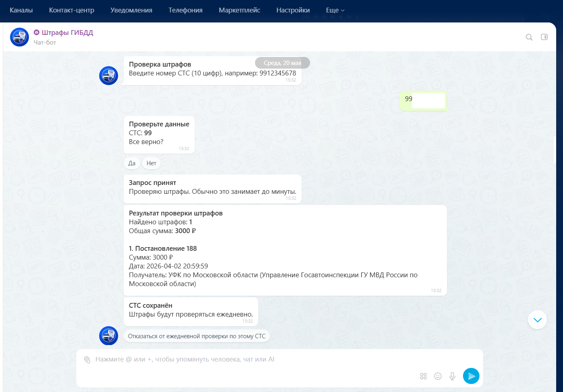Click the Проверьте данные message heading
Image resolution: width=563 pixels, height=392 pixels.
pyautogui.click(x=159, y=124)
